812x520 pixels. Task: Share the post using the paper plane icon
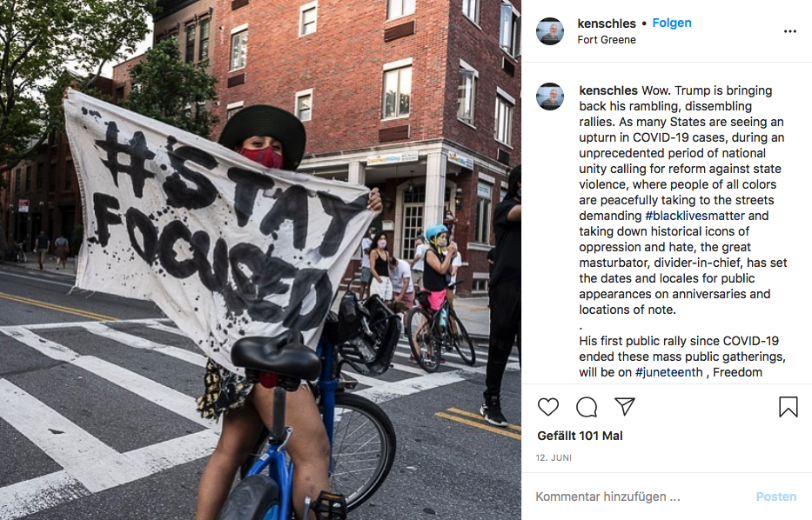pos(625,407)
